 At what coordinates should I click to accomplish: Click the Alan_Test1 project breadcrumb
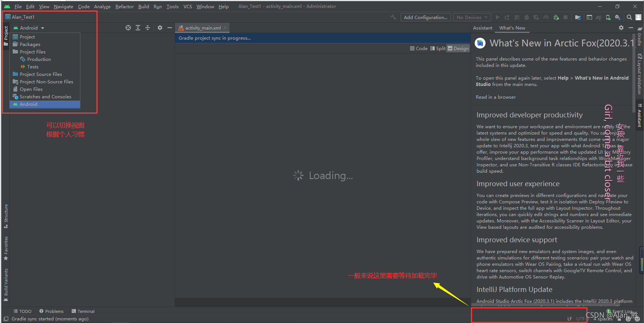coord(20,17)
